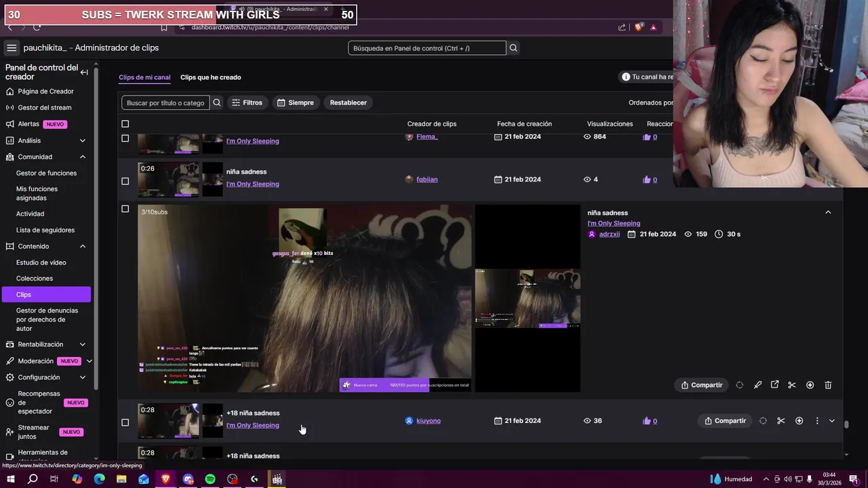
Task: Click the circled-plus icon in expanded clip actions
Action: (810, 385)
